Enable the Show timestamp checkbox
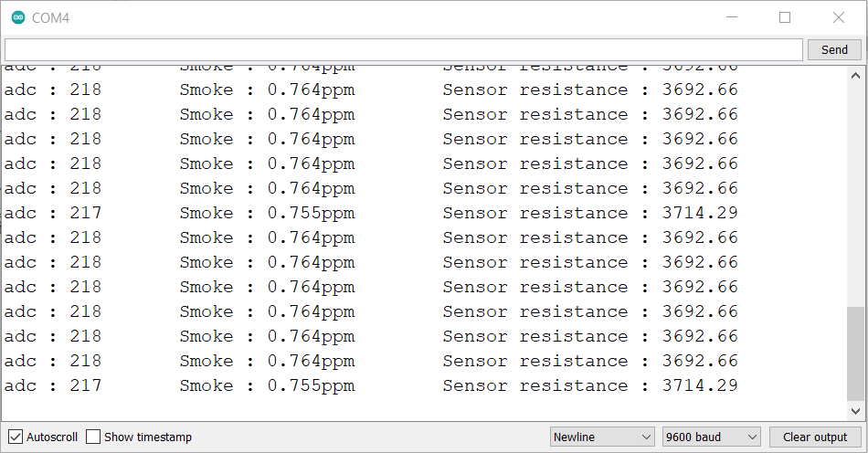This screenshot has height=453, width=868. point(93,437)
